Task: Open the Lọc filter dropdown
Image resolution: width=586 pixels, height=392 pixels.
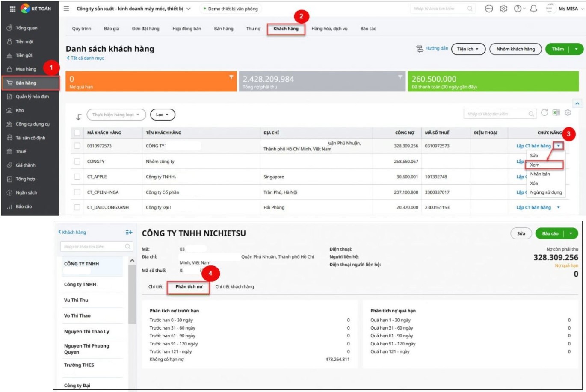Action: pyautogui.click(x=163, y=115)
